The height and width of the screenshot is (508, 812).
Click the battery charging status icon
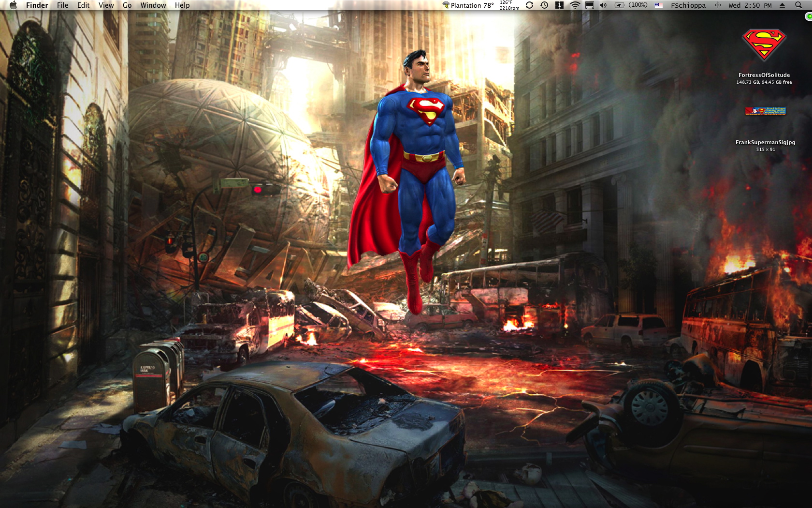[x=620, y=5]
